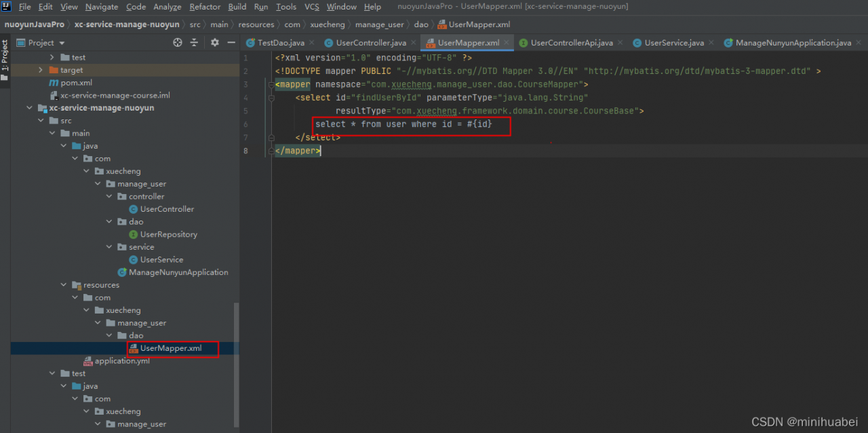
Task: Click the fold marker beside the mapper tag
Action: [x=271, y=85]
